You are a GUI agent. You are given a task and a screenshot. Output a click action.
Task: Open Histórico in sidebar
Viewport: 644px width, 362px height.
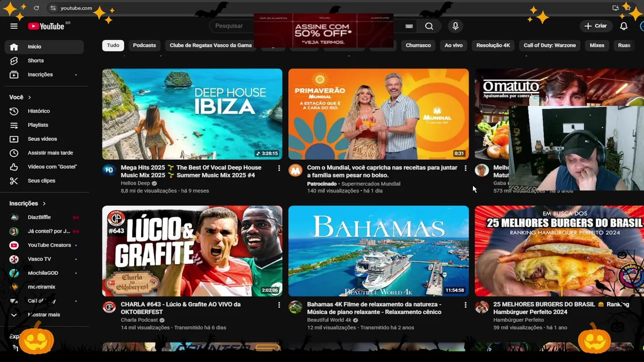click(x=44, y=111)
